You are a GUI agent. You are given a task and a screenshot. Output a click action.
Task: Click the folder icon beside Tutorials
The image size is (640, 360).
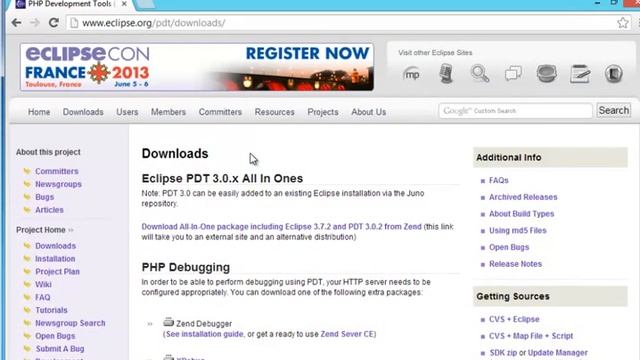[27, 310]
